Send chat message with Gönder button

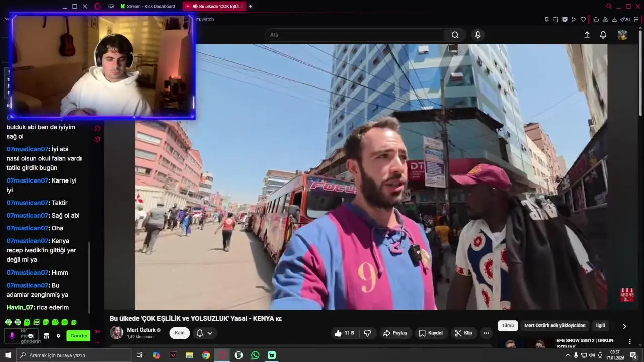click(x=78, y=336)
